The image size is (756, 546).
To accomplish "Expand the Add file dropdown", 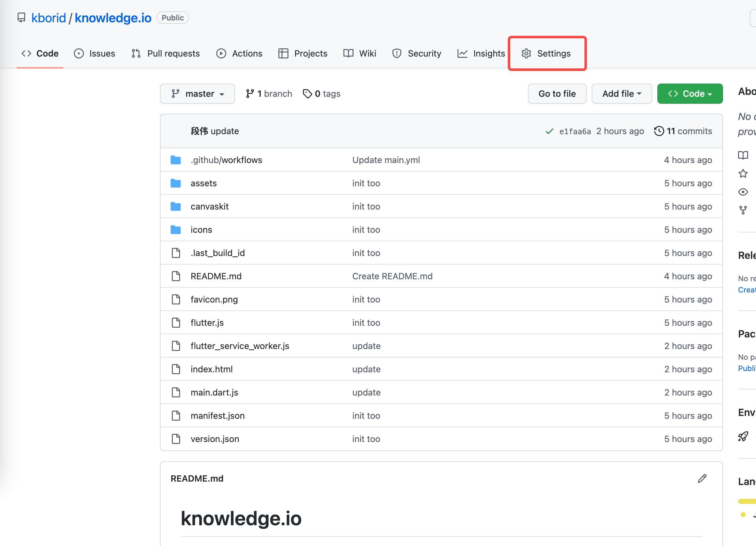I will pos(621,94).
